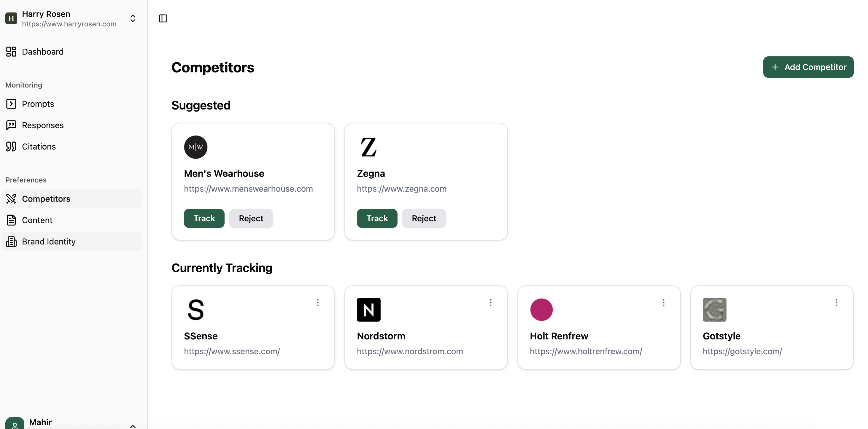Open the three-dot menu for Nordstorm
Screen dimensions: 868x429
click(x=491, y=302)
